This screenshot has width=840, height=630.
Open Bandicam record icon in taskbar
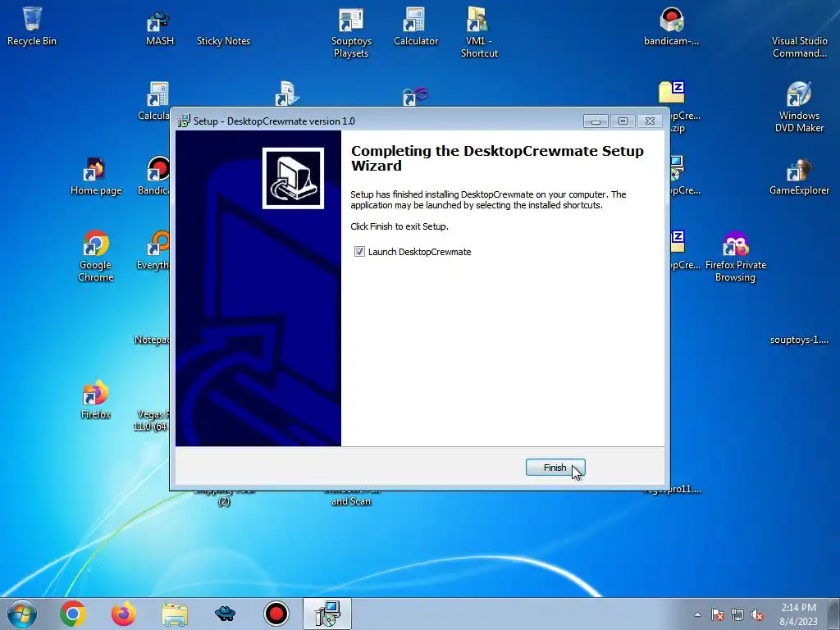point(276,614)
